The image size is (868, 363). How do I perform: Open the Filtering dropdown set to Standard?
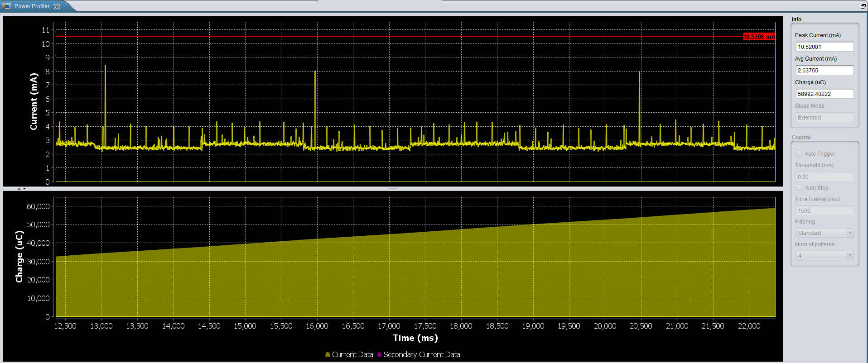[x=825, y=233]
